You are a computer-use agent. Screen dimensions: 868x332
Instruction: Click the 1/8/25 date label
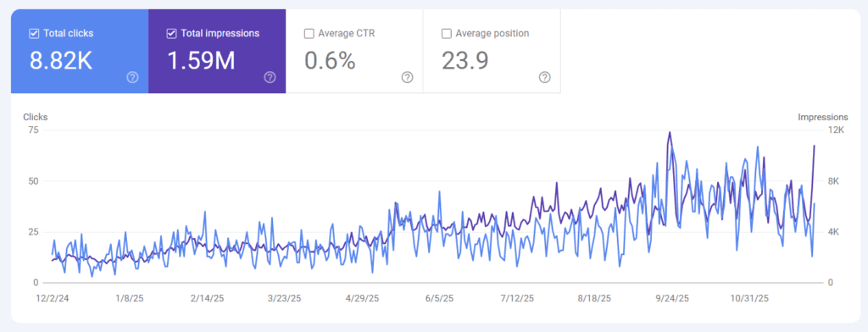(130, 298)
